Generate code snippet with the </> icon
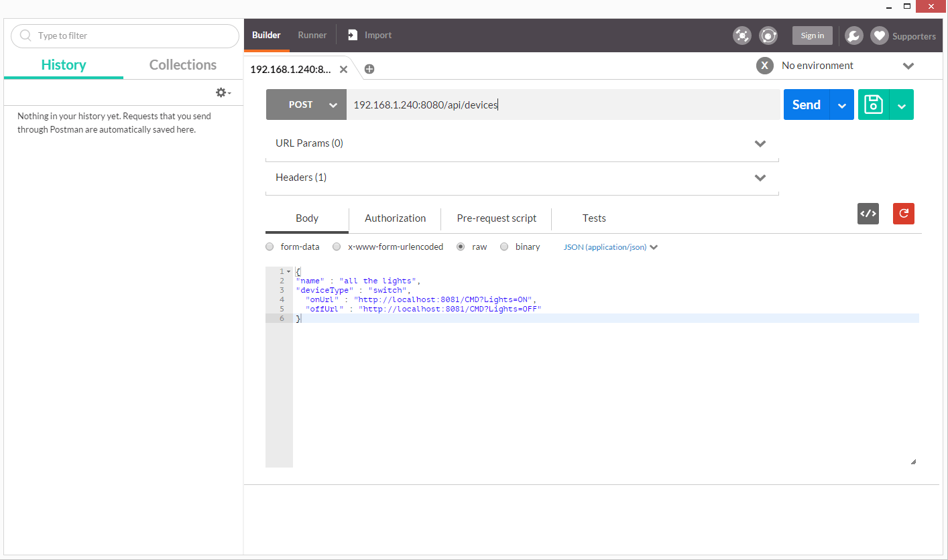Screen dimensions: 948x560 pyautogui.click(x=868, y=214)
